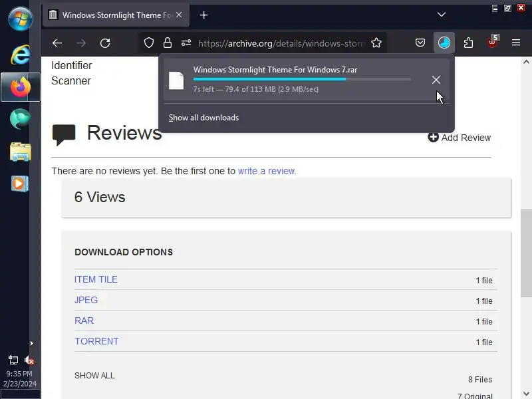The height and width of the screenshot is (399, 532).
Task: Open the extensions puzzle icon
Action: click(468, 43)
